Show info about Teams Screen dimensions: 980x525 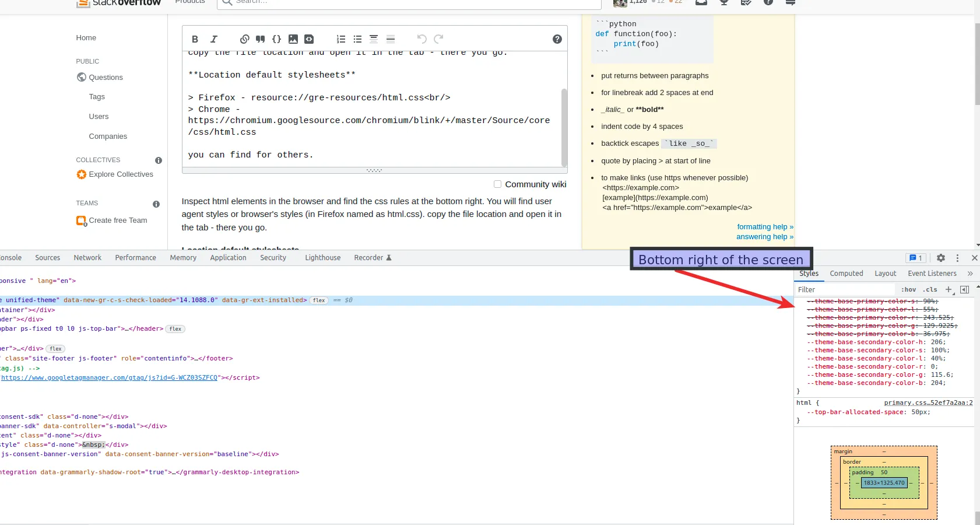coord(156,204)
